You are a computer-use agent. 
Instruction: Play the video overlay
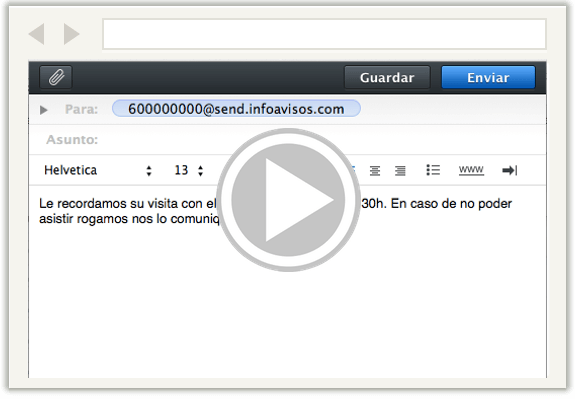[x=288, y=200]
